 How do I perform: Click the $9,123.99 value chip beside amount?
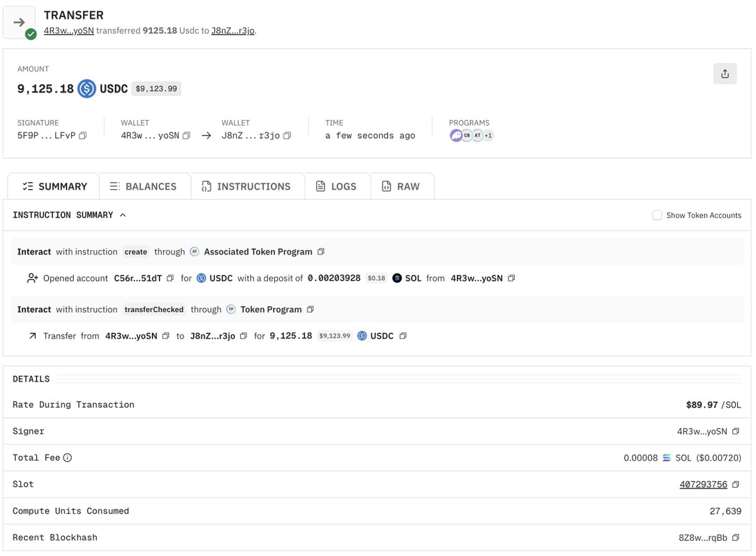click(x=156, y=88)
